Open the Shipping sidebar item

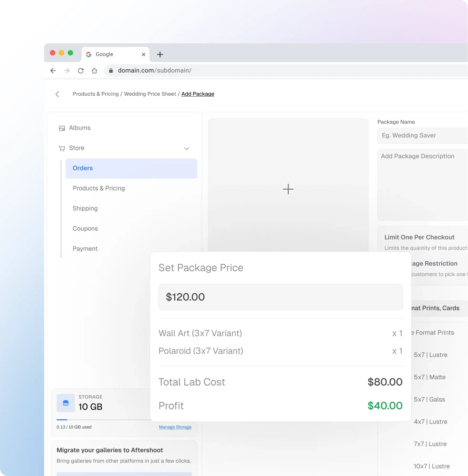coord(85,209)
